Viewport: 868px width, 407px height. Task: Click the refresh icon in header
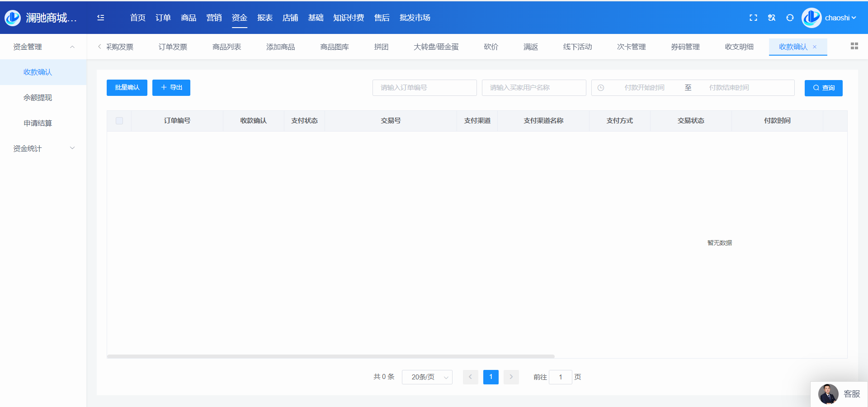point(790,18)
